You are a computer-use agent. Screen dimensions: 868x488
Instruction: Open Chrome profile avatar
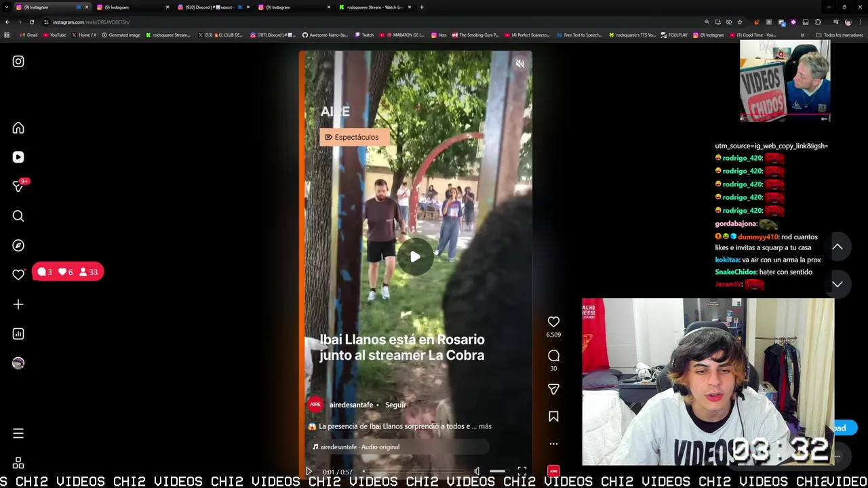point(848,22)
